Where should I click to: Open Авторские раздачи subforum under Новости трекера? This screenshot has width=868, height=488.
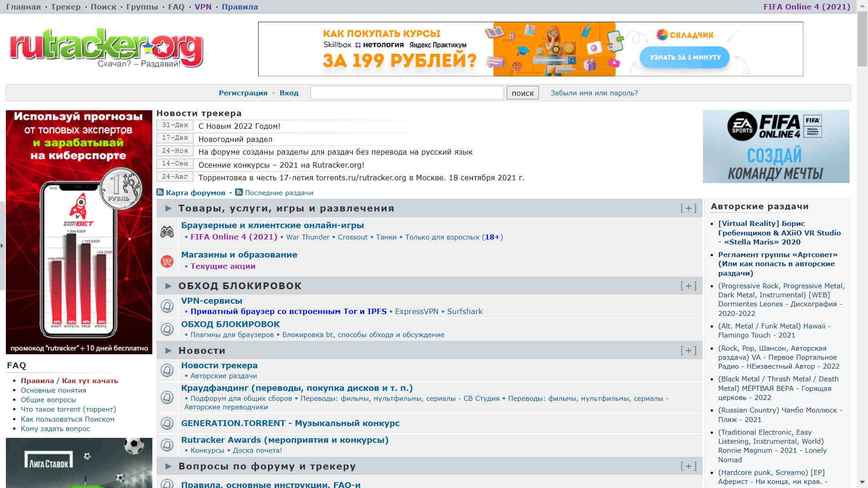(x=223, y=376)
